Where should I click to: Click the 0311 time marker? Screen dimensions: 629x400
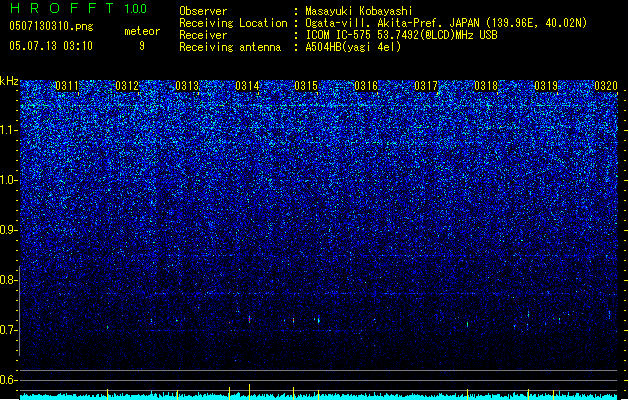(67, 86)
